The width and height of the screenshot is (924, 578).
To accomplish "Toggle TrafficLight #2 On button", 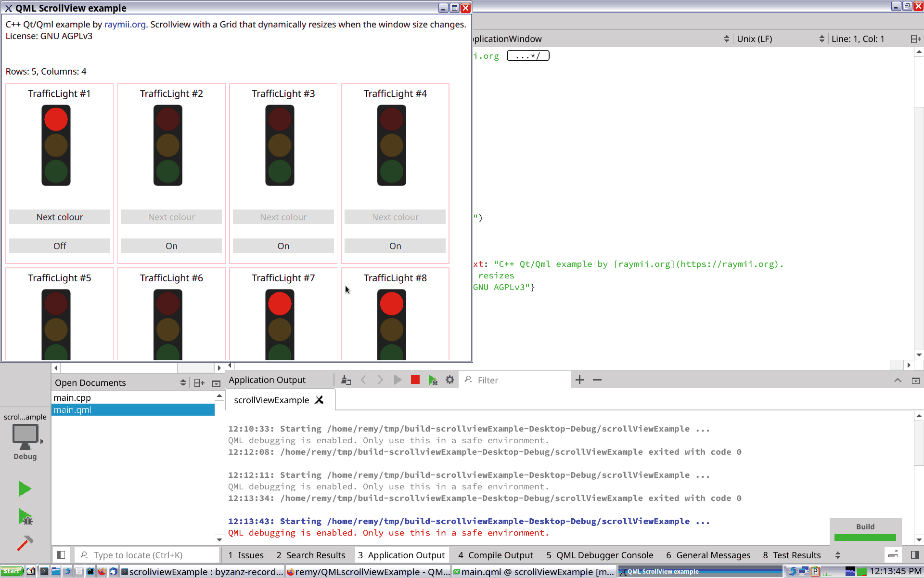I will click(171, 246).
